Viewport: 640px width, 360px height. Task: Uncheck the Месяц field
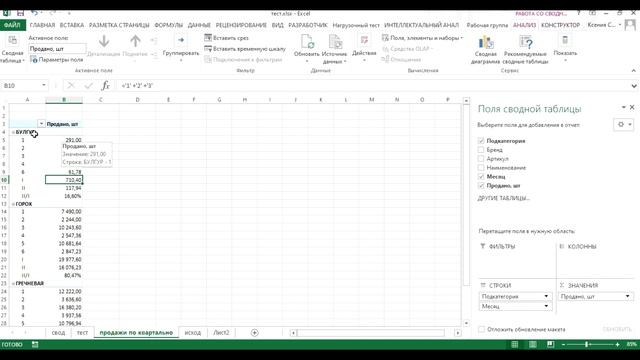[x=481, y=176]
